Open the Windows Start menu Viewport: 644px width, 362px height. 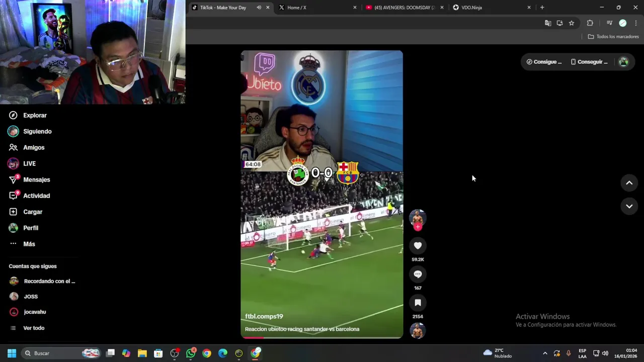click(x=12, y=353)
